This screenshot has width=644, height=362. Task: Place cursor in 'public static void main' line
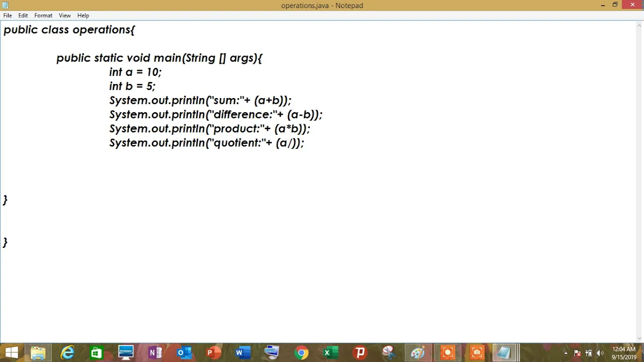pyautogui.click(x=159, y=58)
